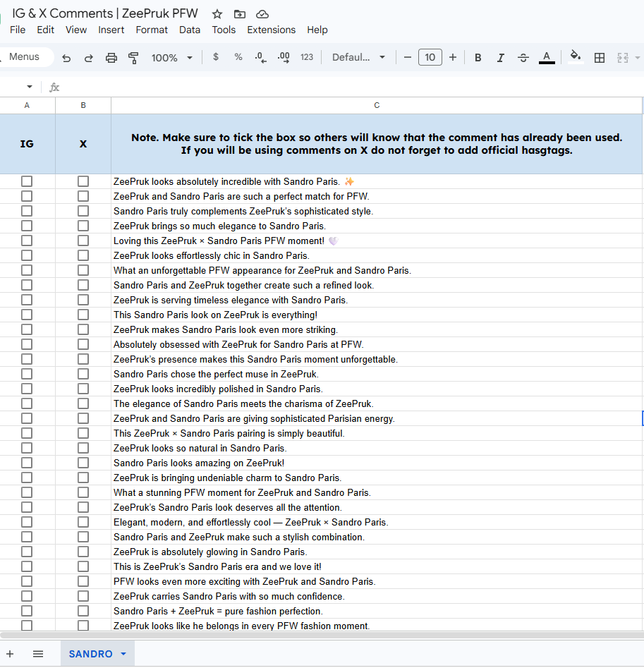Open the text color picker

547,58
